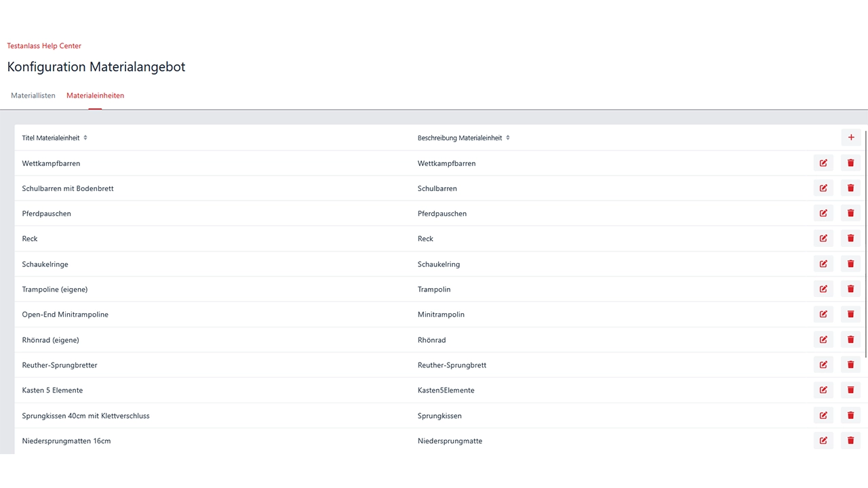Edit the Wettkampfbarren entry
The width and height of the screenshot is (868, 488).
[823, 163]
